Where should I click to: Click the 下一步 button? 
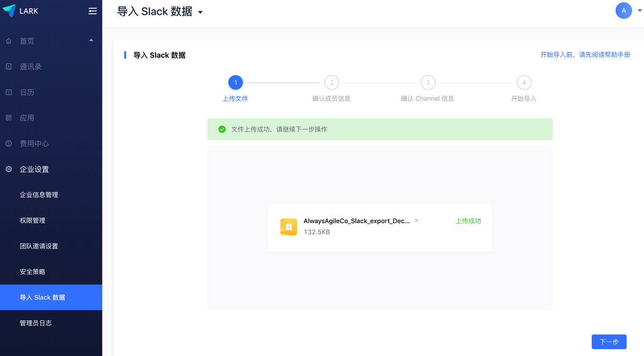click(609, 342)
